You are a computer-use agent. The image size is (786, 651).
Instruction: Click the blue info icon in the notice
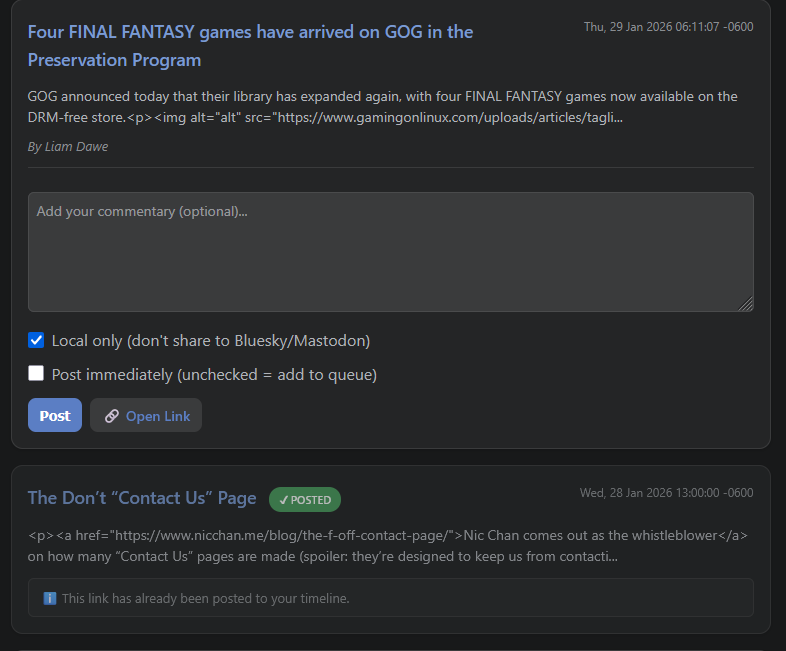pos(50,598)
